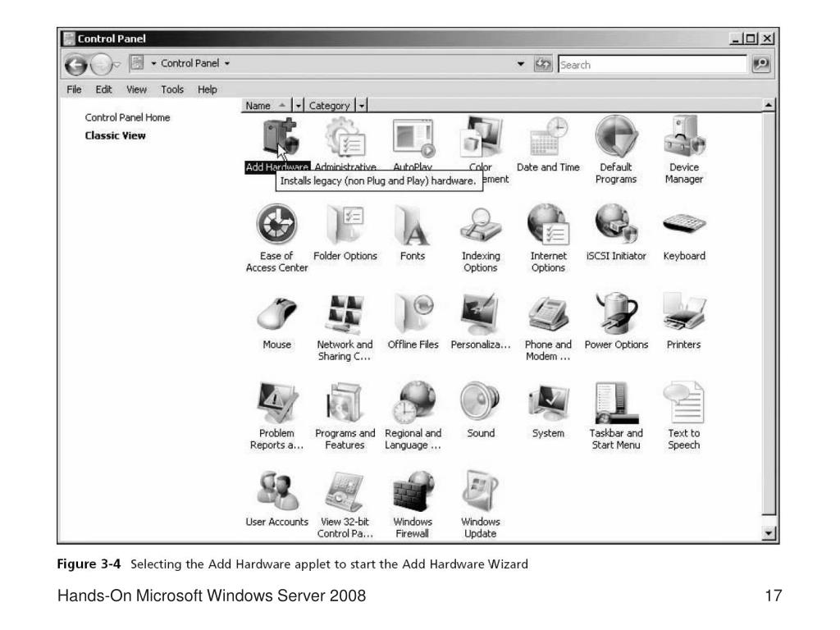Open the Tools menu
This screenshot has width=840, height=630.
coord(172,89)
